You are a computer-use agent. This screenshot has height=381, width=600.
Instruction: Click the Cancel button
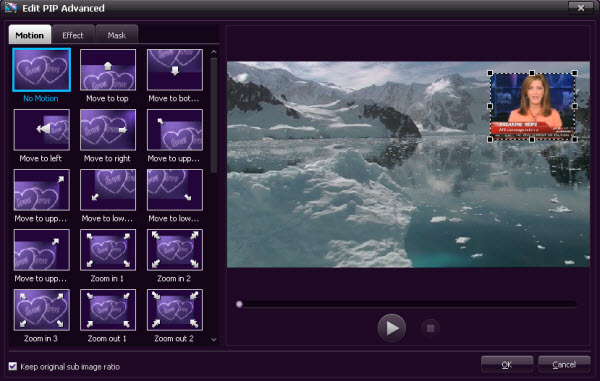point(564,365)
